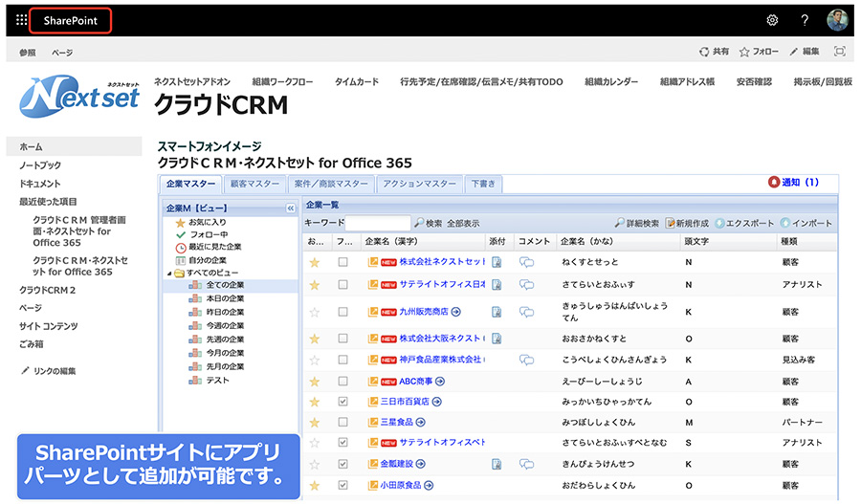This screenshot has height=504, width=861.
Task: Tick the follow checkbox for 三星食品
Action: coord(342,422)
